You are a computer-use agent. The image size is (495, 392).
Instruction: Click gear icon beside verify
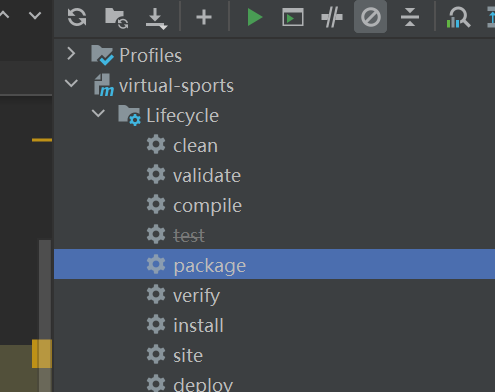click(x=156, y=294)
